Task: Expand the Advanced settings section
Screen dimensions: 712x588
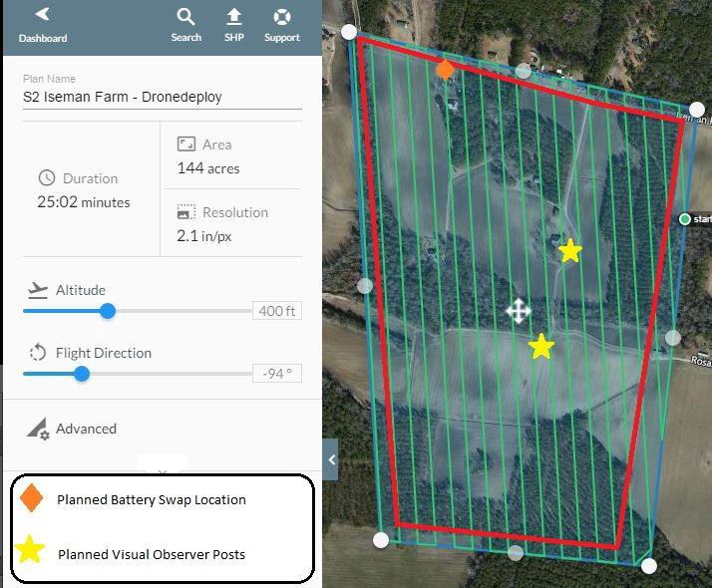Action: 86,429
